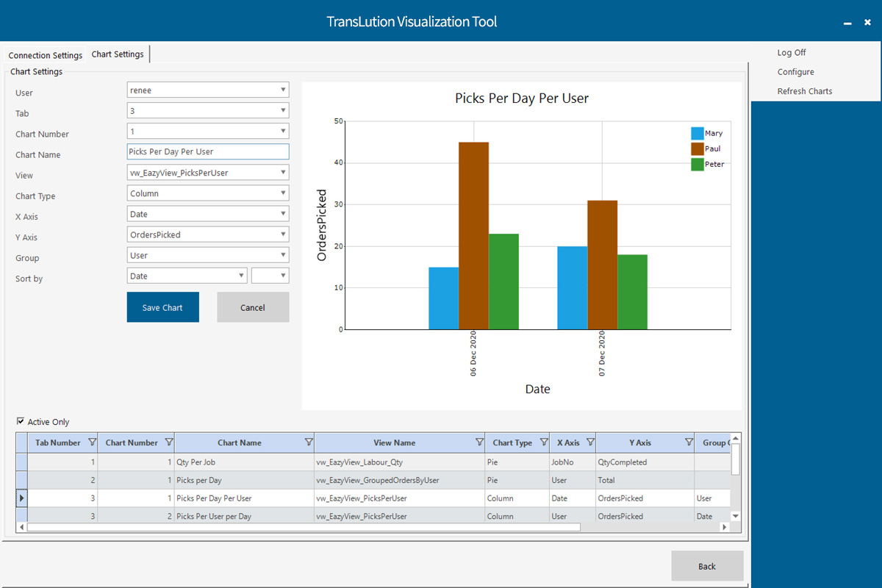Open filter icon on Chart Number column

pyautogui.click(x=169, y=442)
